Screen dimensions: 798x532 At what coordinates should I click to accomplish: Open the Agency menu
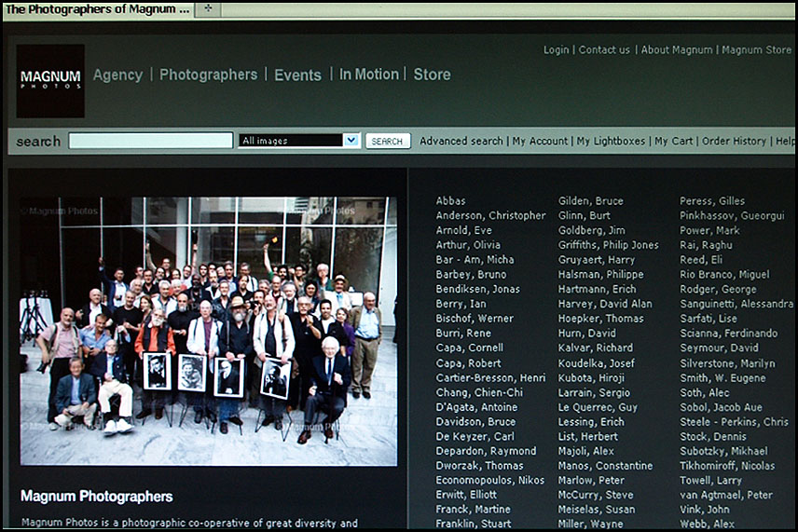coord(118,75)
